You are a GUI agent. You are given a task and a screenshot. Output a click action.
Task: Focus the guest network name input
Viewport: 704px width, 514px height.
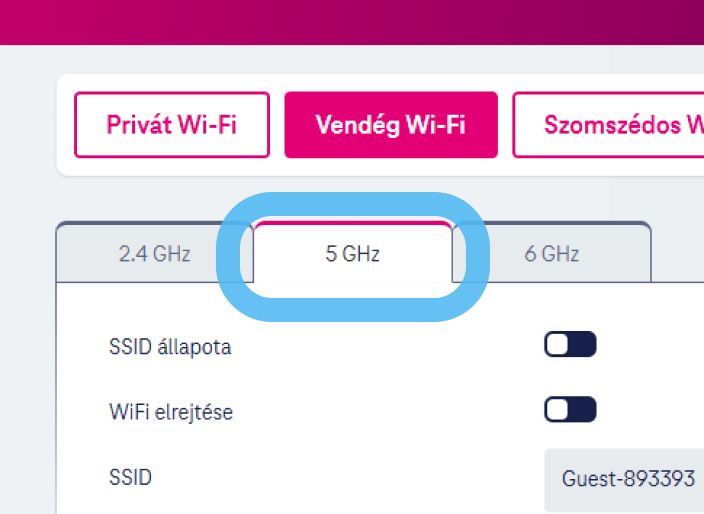coord(626,478)
